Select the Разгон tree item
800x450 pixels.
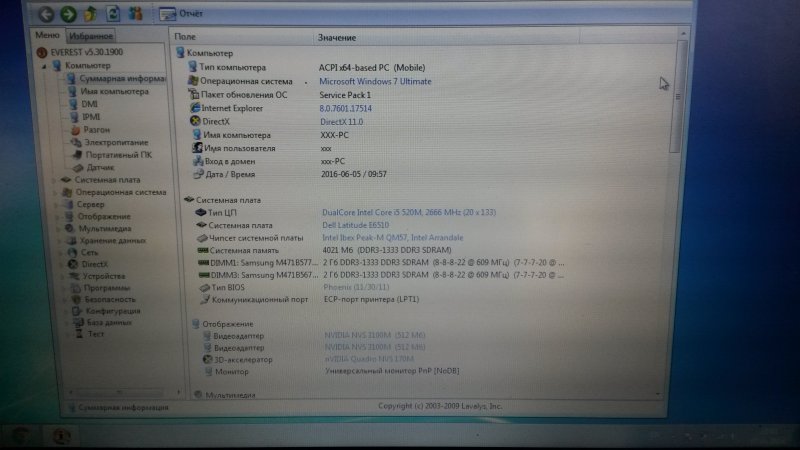pos(98,130)
